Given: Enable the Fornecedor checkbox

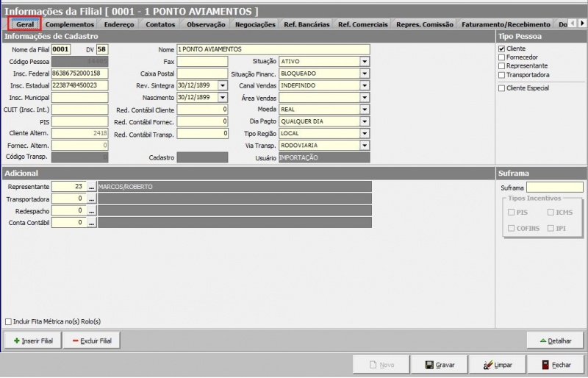Looking at the screenshot, I should (501, 57).
